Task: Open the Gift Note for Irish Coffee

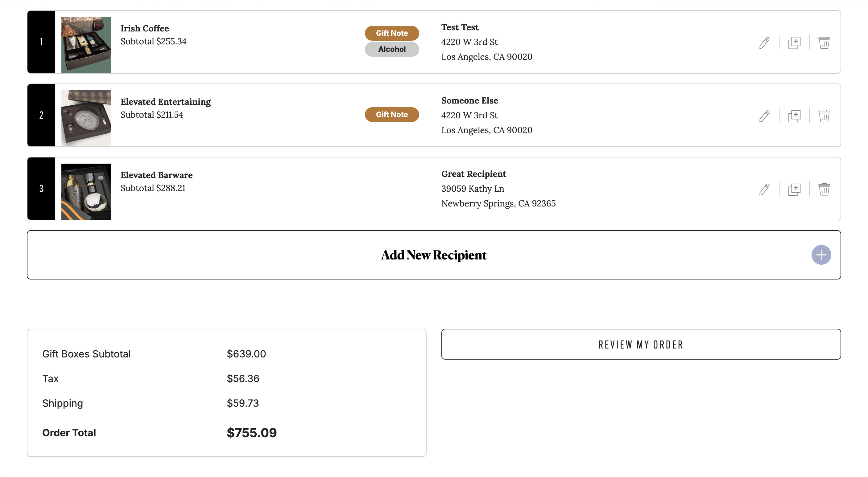Action: (391, 33)
